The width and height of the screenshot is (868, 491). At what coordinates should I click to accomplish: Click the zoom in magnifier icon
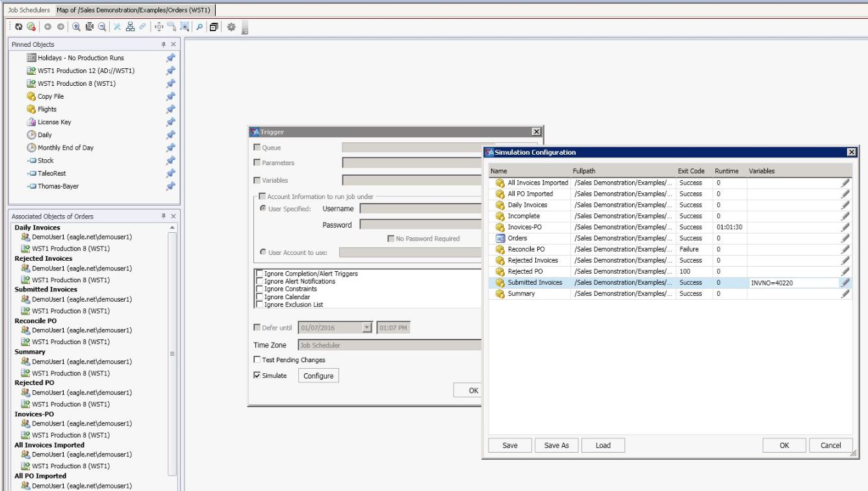pos(77,27)
